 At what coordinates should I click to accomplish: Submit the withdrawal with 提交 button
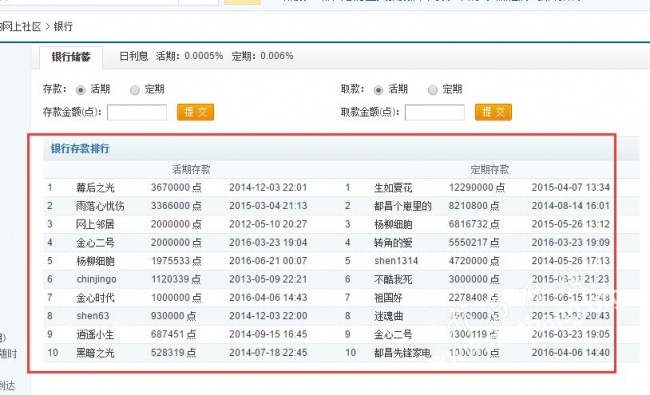493,112
